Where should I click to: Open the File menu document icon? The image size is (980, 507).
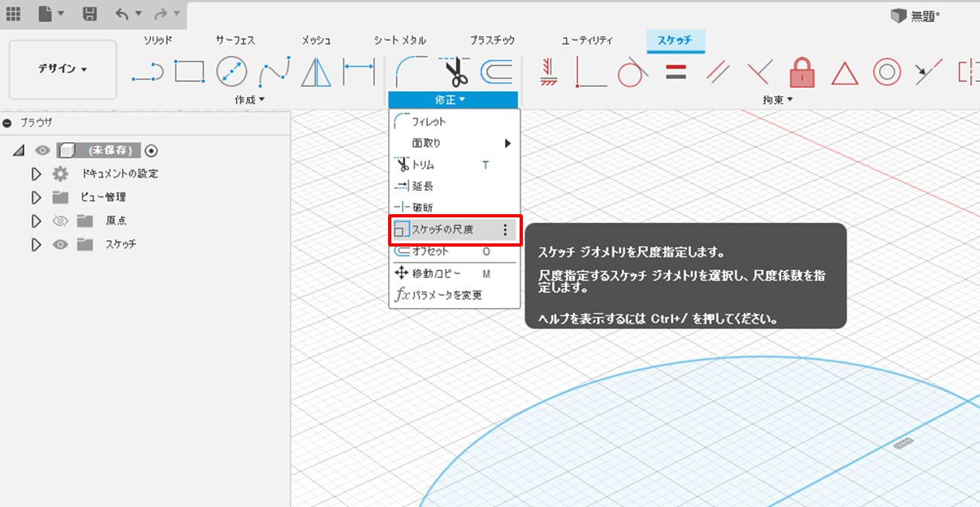(44, 14)
